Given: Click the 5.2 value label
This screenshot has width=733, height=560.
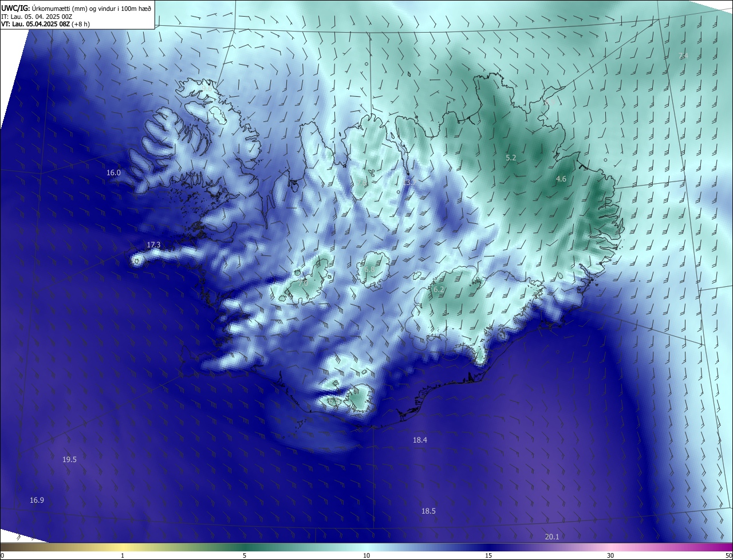Looking at the screenshot, I should pyautogui.click(x=511, y=157).
